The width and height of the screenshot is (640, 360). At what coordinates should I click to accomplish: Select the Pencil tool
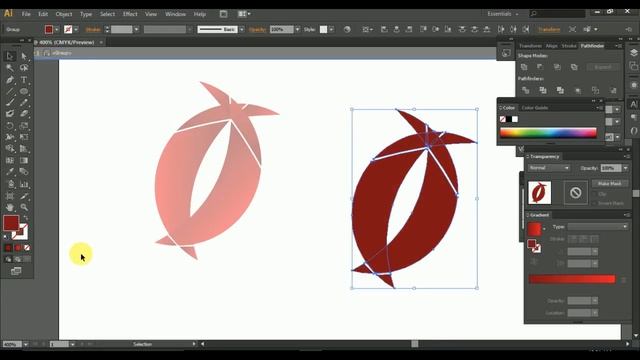(x=24, y=102)
